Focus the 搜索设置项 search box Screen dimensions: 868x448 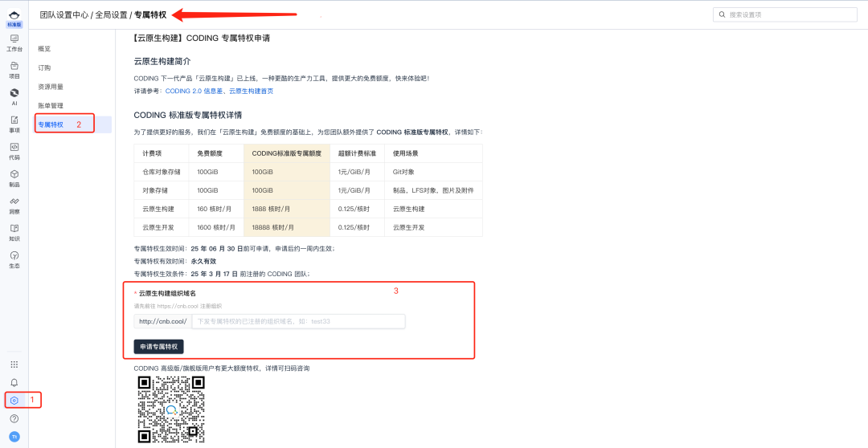(785, 15)
